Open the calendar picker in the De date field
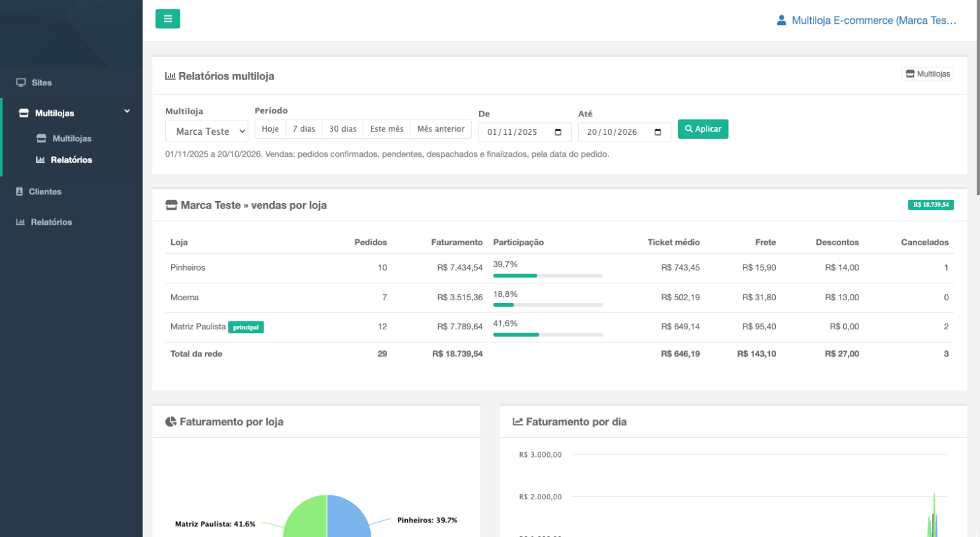This screenshot has width=980, height=537. [558, 132]
